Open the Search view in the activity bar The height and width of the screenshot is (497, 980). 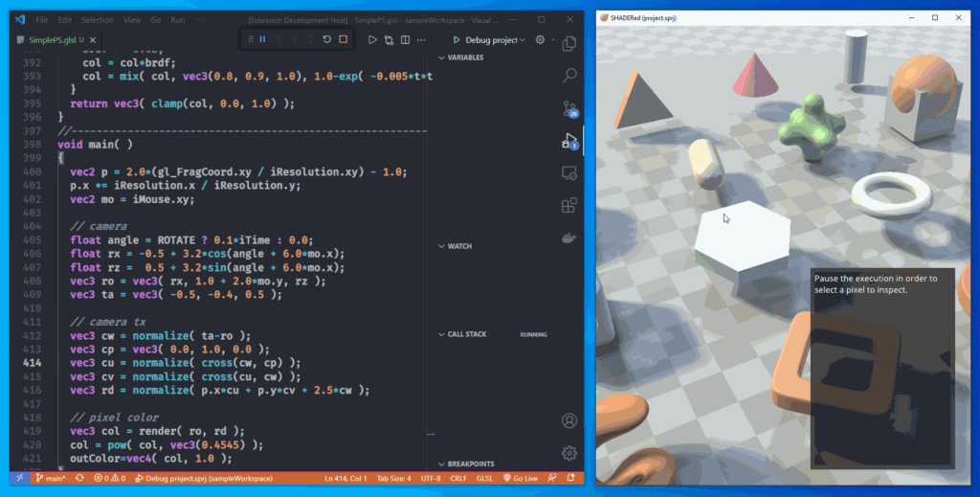pos(569,76)
